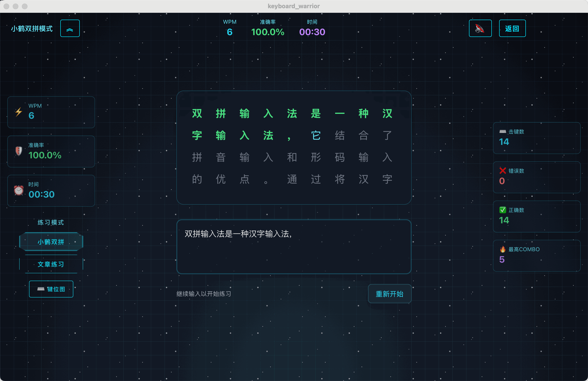This screenshot has width=588, height=381.
Task: Click the 00:30 timer value in the header
Action: point(312,32)
